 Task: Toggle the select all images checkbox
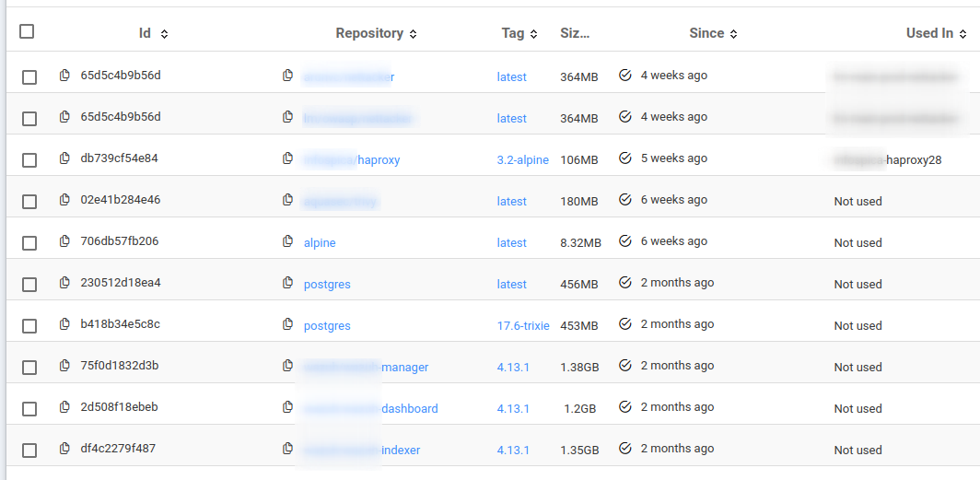[27, 31]
